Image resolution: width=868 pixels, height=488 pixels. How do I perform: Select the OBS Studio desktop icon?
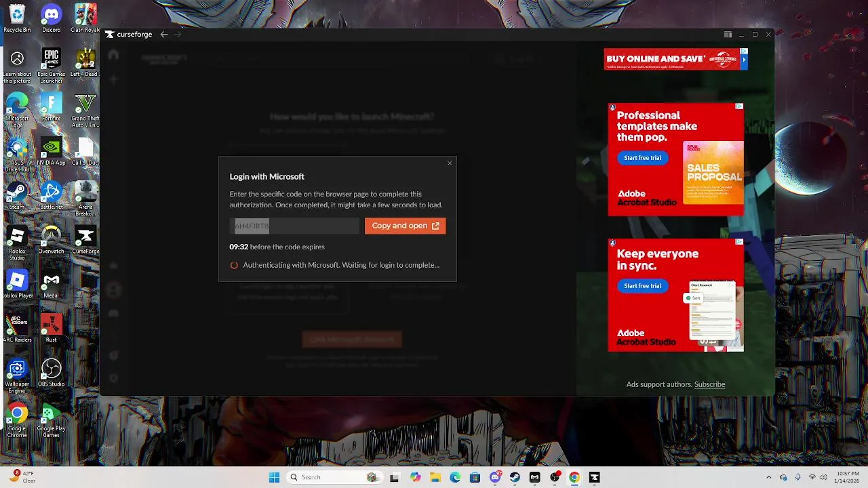coord(52,372)
